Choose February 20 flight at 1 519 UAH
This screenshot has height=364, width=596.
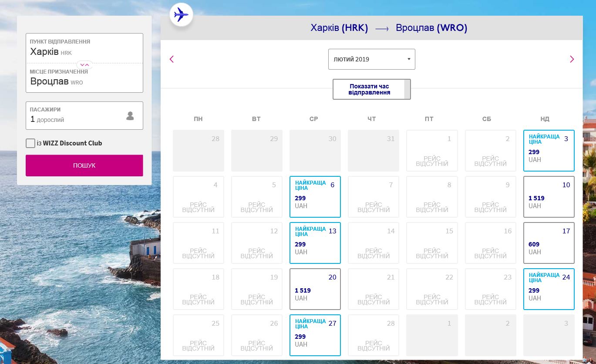pyautogui.click(x=315, y=289)
